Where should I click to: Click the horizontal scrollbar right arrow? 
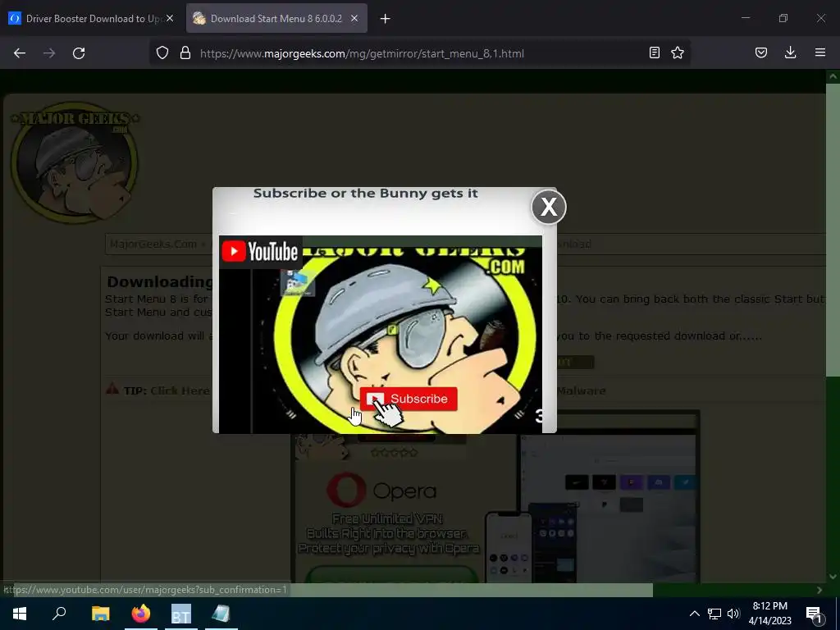[819, 590]
